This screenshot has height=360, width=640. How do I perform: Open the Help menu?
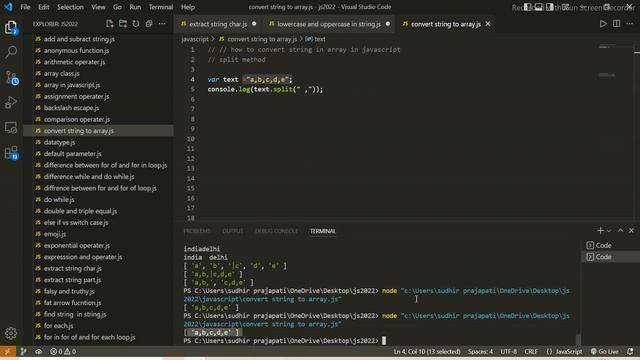188,7
